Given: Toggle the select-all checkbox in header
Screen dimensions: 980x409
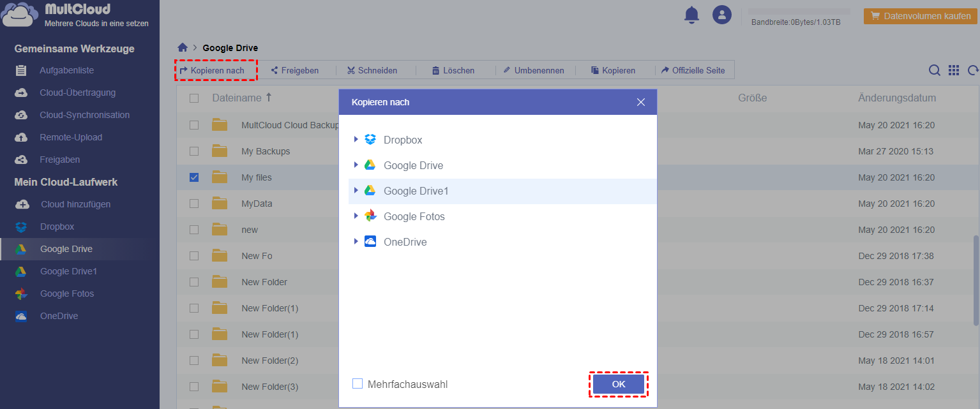Looking at the screenshot, I should [194, 98].
